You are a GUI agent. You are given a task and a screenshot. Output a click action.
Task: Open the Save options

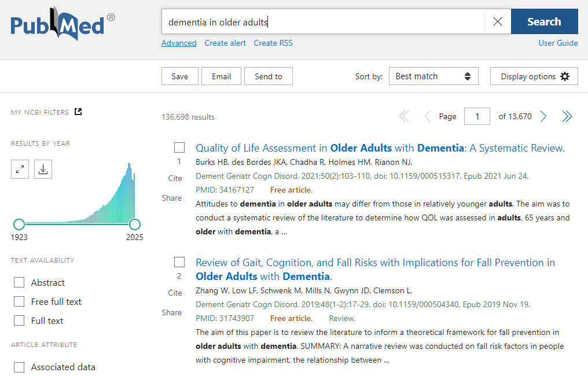(179, 76)
